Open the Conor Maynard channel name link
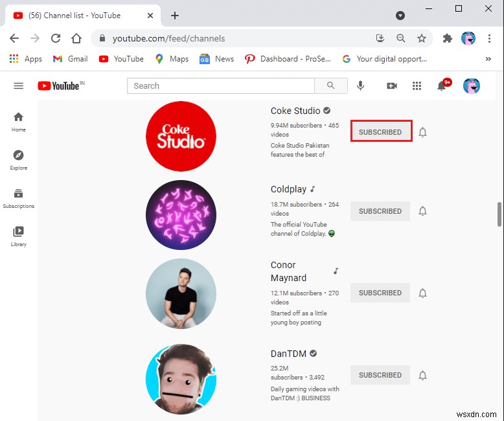The width and height of the screenshot is (504, 421). (288, 271)
